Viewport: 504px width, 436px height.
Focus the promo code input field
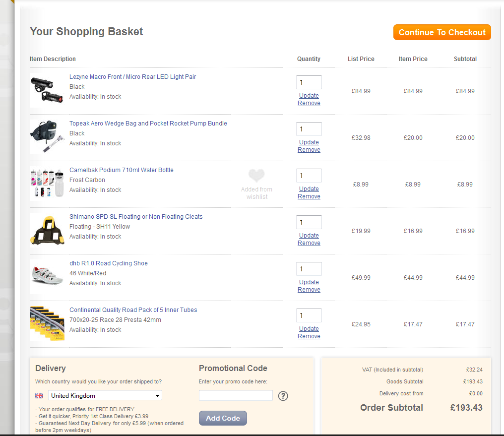pyautogui.click(x=236, y=395)
